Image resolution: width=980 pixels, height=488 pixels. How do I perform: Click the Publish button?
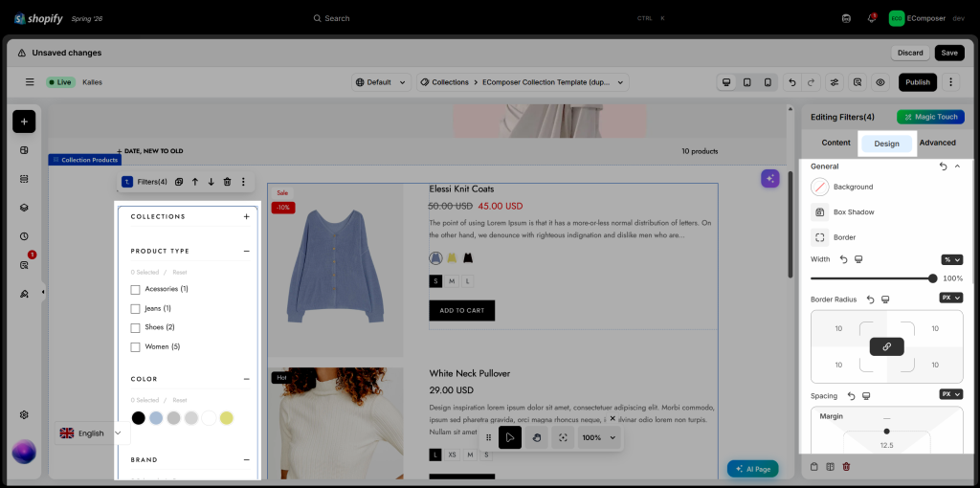click(x=918, y=82)
